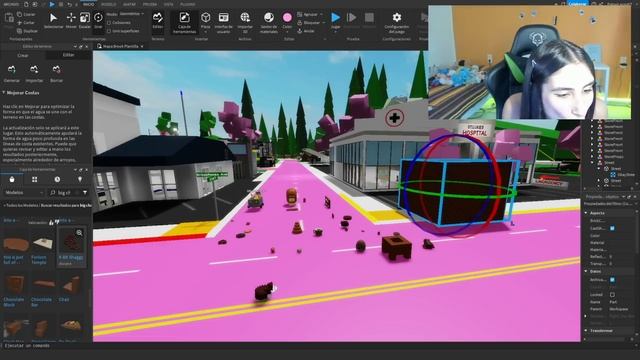Toggle the Unir superficies checkbox
Viewport: 640px width, 360px height.
(x=109, y=31)
